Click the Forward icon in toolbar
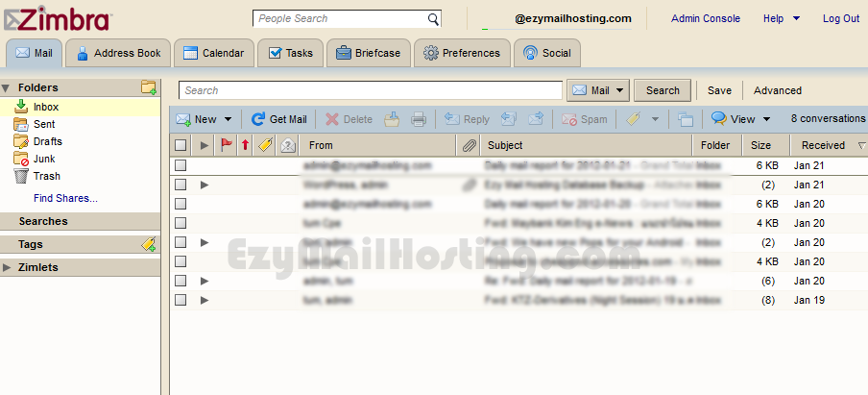Viewport: 868px width, 395px height. (x=536, y=119)
